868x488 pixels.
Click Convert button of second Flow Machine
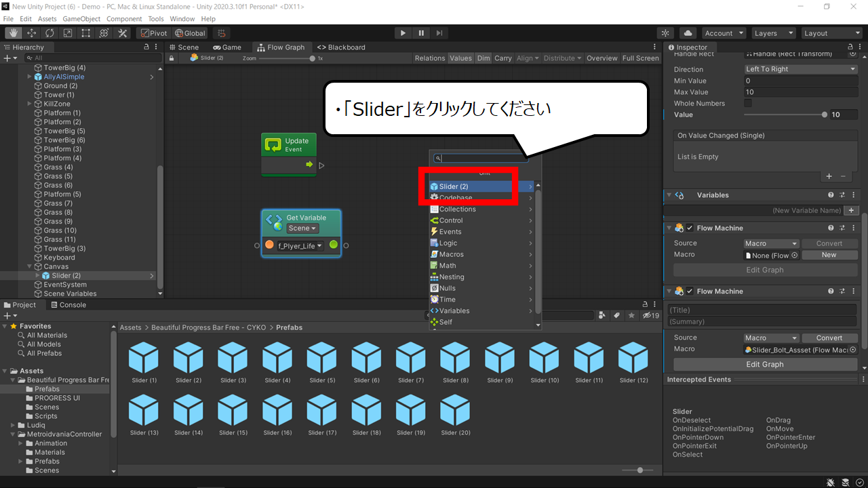pos(829,338)
